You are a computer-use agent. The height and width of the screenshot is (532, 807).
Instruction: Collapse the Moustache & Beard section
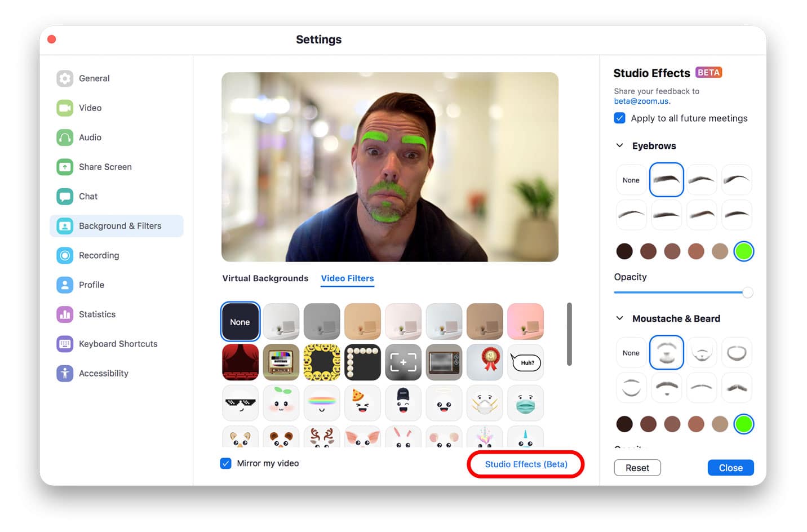(x=620, y=318)
